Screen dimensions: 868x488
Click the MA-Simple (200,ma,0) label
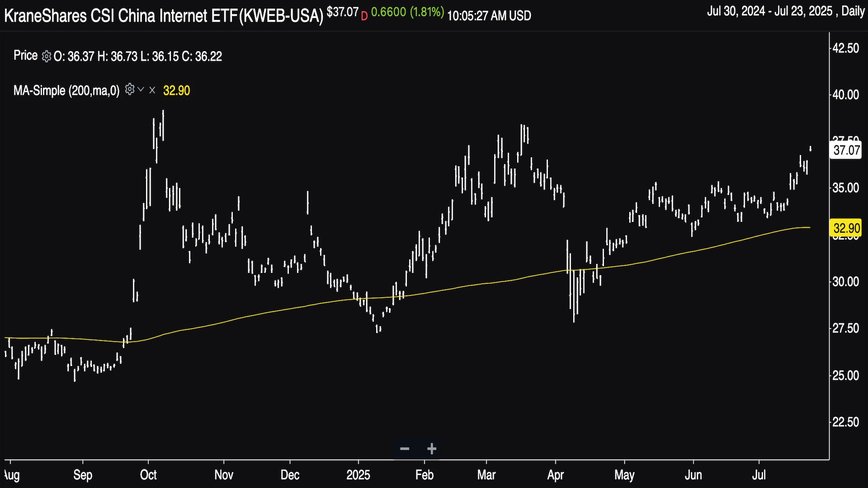pos(66,90)
